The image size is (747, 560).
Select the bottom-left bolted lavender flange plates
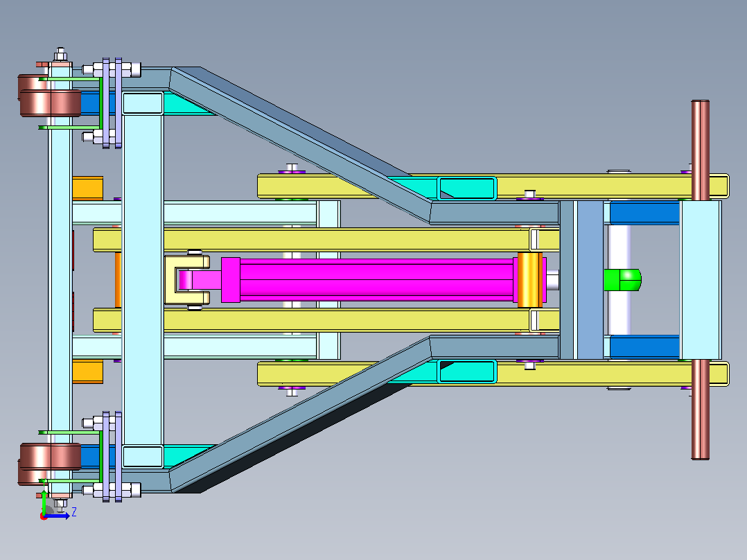(112, 457)
